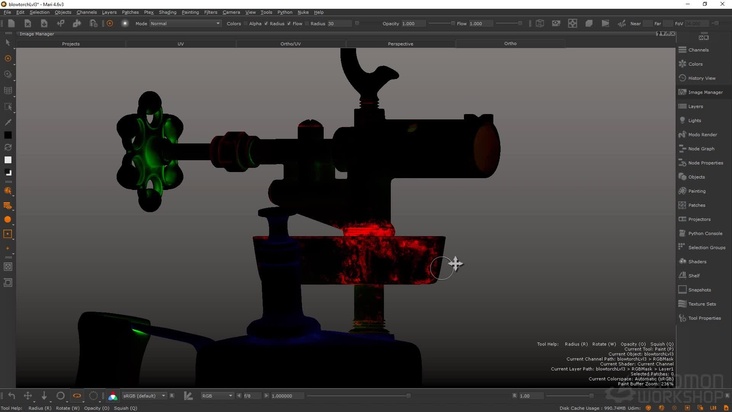The height and width of the screenshot is (412, 732).
Task: Open the Layers palette
Action: (691, 106)
